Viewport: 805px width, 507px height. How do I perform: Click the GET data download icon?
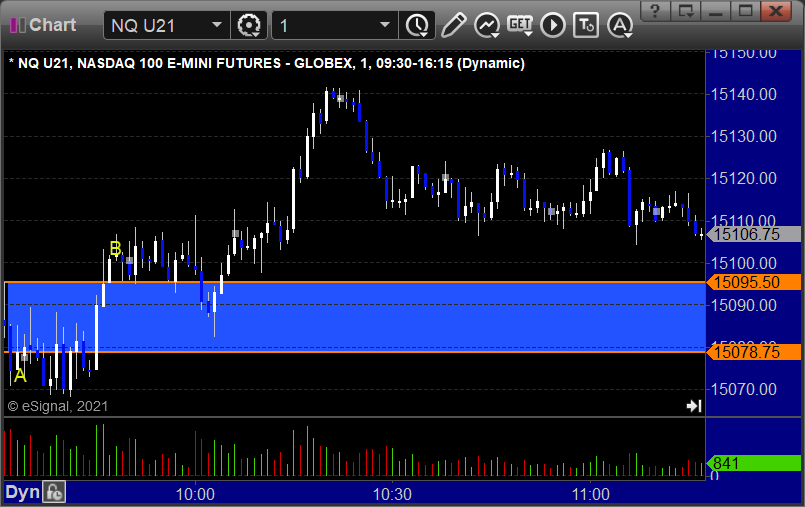pyautogui.click(x=520, y=25)
